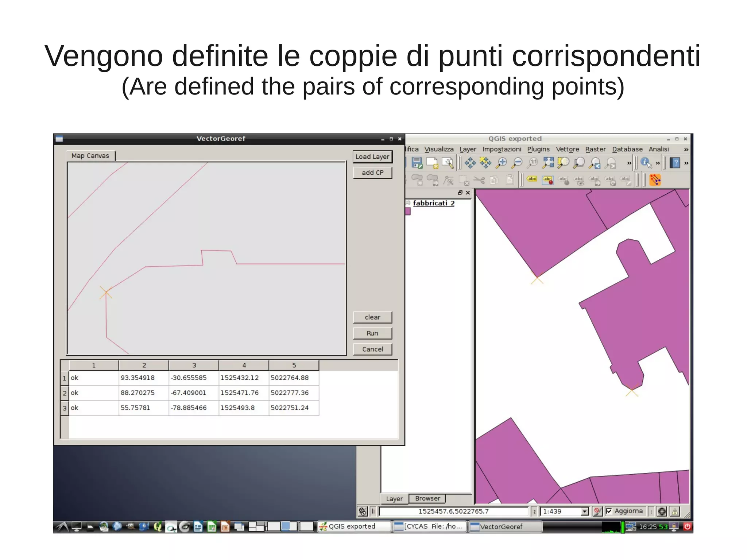Choose the Pan Map to Selection tool
The image size is (747, 560).
(x=485, y=163)
